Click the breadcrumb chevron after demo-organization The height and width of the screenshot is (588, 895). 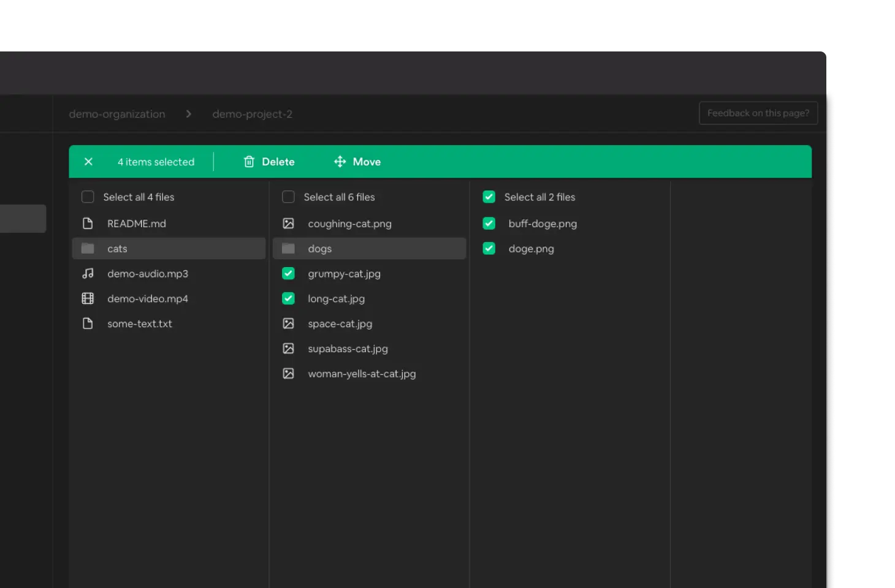point(189,114)
